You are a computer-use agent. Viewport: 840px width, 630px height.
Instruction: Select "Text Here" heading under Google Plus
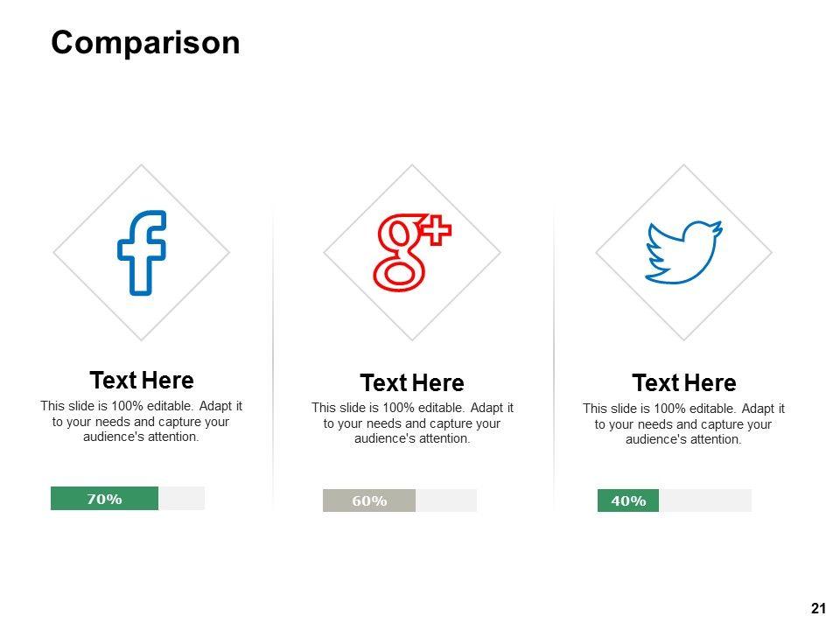[x=412, y=383]
